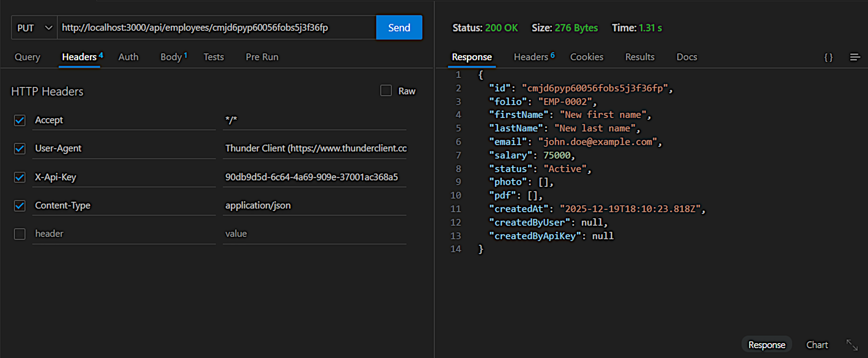This screenshot has width=868, height=358.
Task: Click the curly braces format icon
Action: click(828, 57)
